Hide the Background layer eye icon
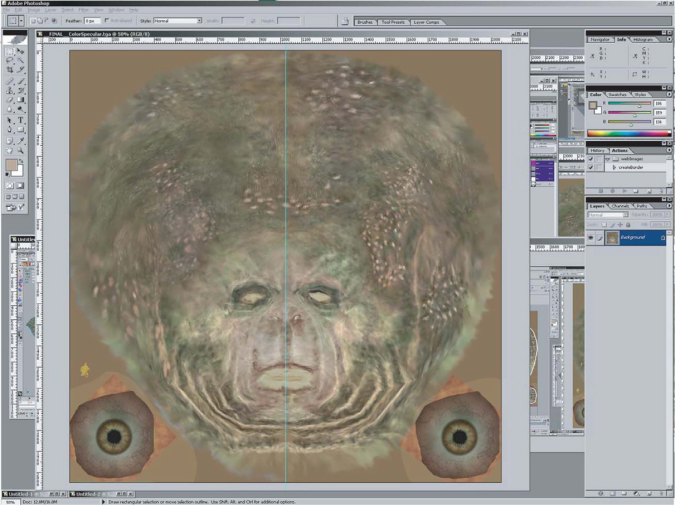Image resolution: width=675 pixels, height=505 pixels. [592, 238]
